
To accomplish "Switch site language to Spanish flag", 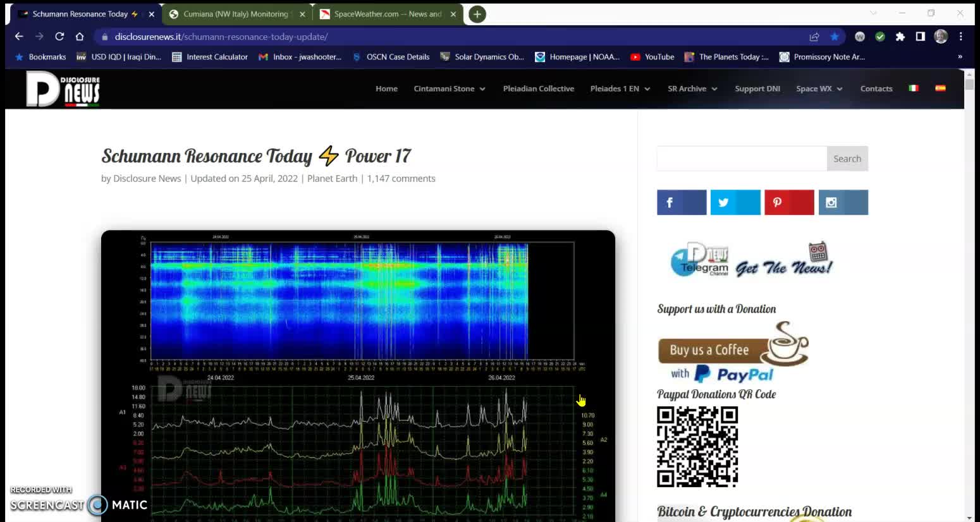I will pyautogui.click(x=940, y=88).
